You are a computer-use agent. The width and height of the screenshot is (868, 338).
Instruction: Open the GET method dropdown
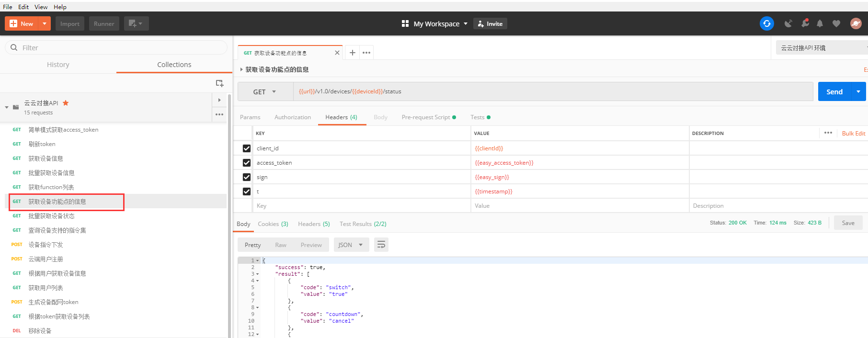coord(265,92)
